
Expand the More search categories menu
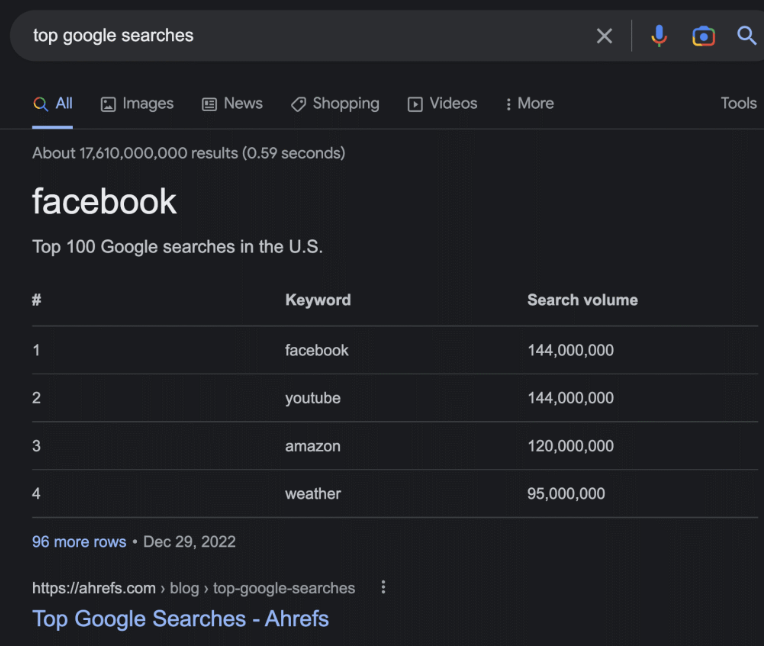pyautogui.click(x=530, y=104)
